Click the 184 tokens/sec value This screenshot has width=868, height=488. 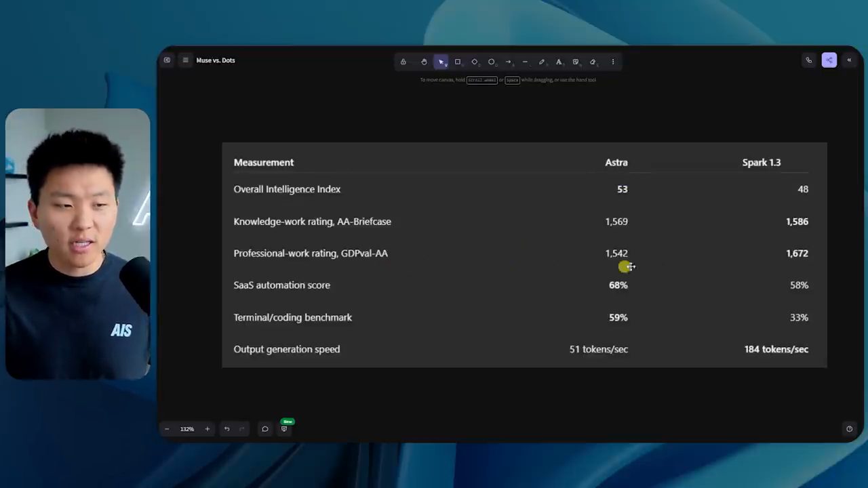pyautogui.click(x=776, y=350)
